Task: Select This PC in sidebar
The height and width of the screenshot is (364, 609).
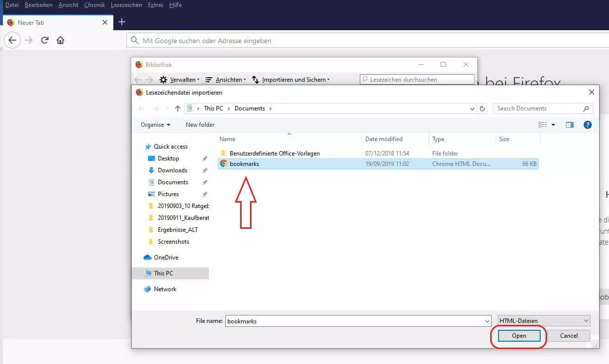Action: point(171,273)
